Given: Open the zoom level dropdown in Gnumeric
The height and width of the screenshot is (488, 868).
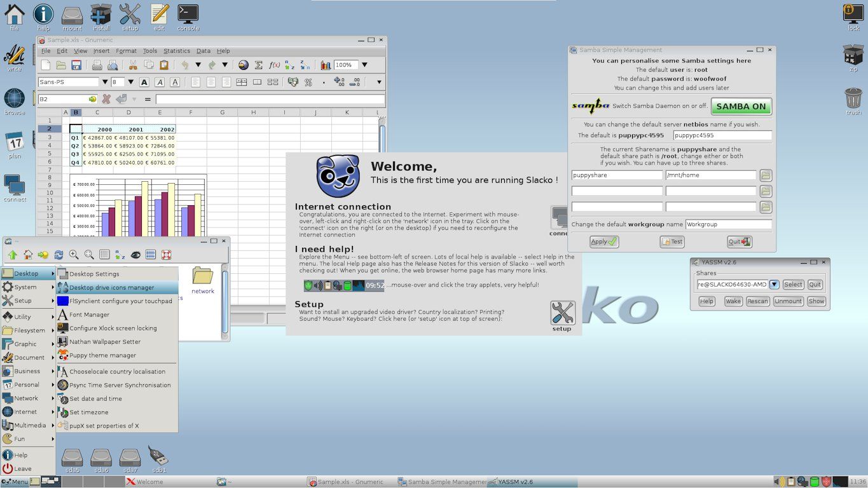Looking at the screenshot, I should click(x=366, y=65).
